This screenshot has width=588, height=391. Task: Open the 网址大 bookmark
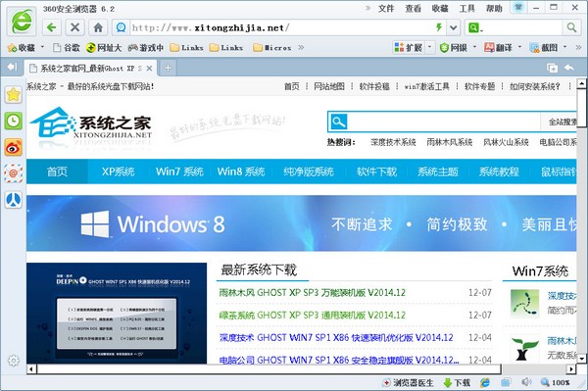point(104,48)
